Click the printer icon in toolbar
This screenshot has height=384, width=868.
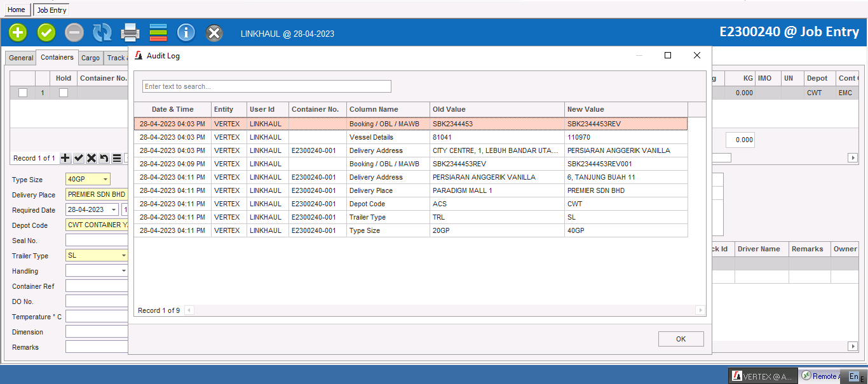pyautogui.click(x=130, y=32)
